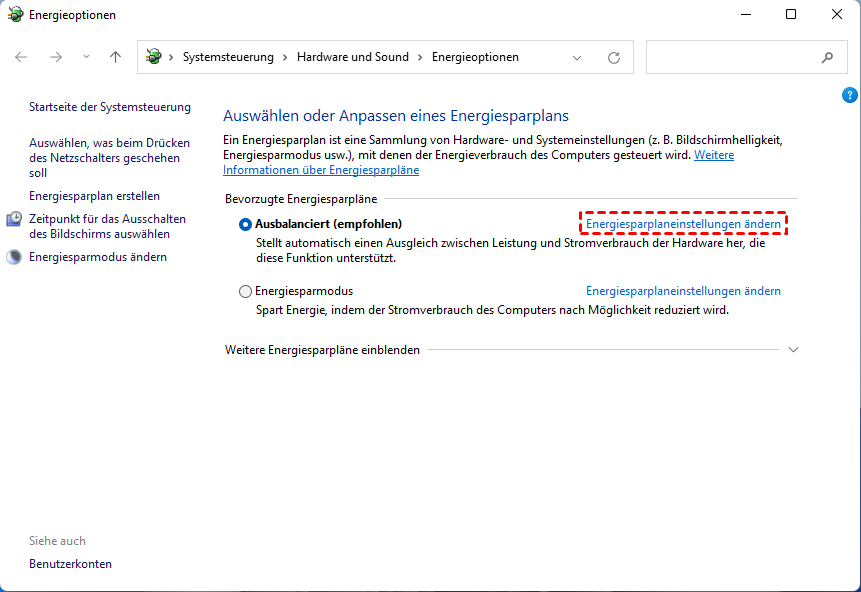Click the Energieoptionen icon in address bar
The height and width of the screenshot is (592, 861).
[154, 57]
